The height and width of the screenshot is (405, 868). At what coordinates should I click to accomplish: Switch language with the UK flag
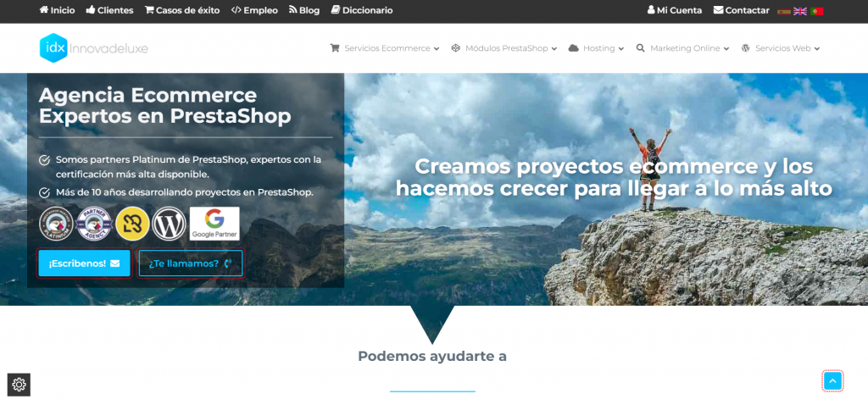(800, 11)
